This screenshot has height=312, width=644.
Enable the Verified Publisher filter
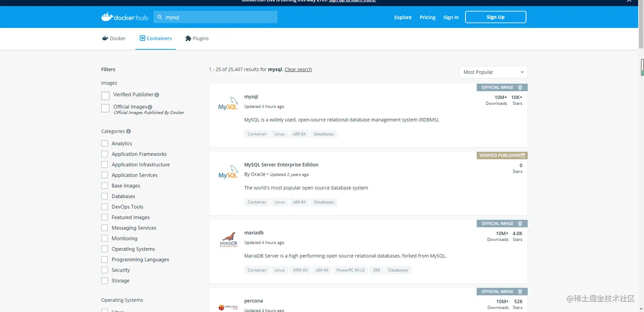point(106,95)
